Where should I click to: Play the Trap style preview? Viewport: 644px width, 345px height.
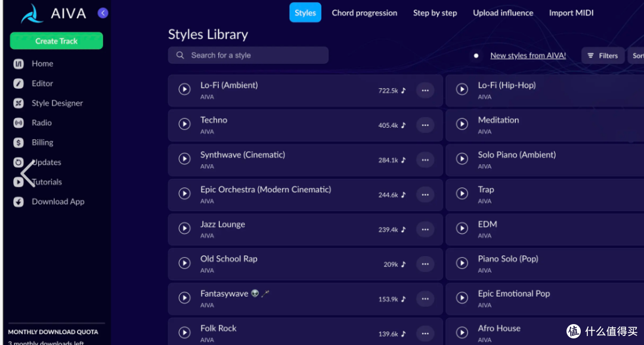click(x=462, y=193)
